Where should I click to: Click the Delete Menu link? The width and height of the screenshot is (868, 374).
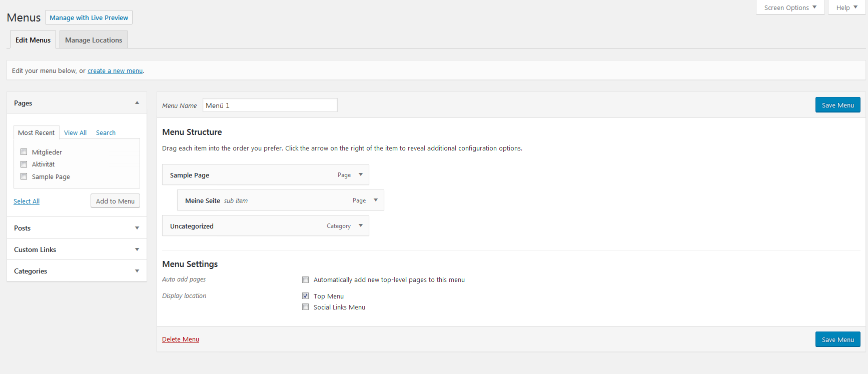(181, 339)
